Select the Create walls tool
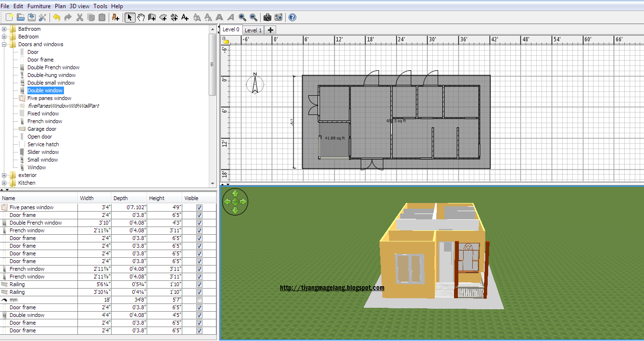644x341 pixels. 152,17
